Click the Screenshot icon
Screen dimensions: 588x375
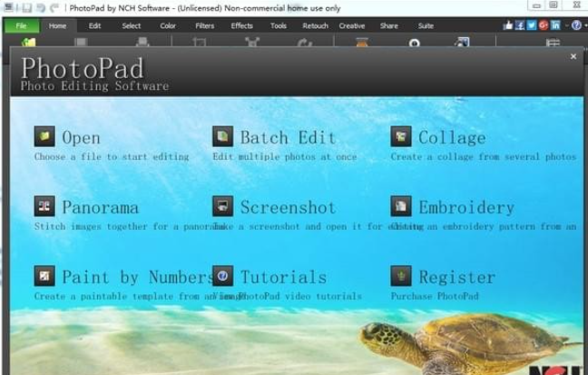[x=222, y=206]
